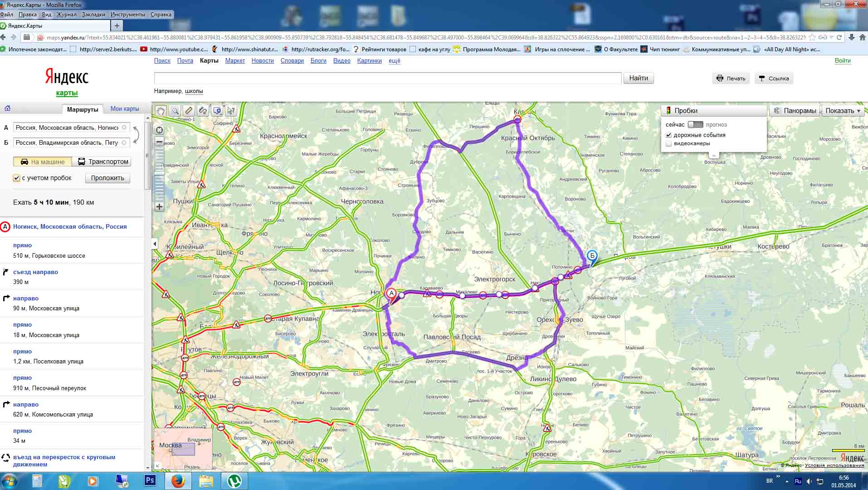Screen dimensions: 868x490
Task: Open the 'ещё' services dropdown link
Action: pyautogui.click(x=394, y=61)
